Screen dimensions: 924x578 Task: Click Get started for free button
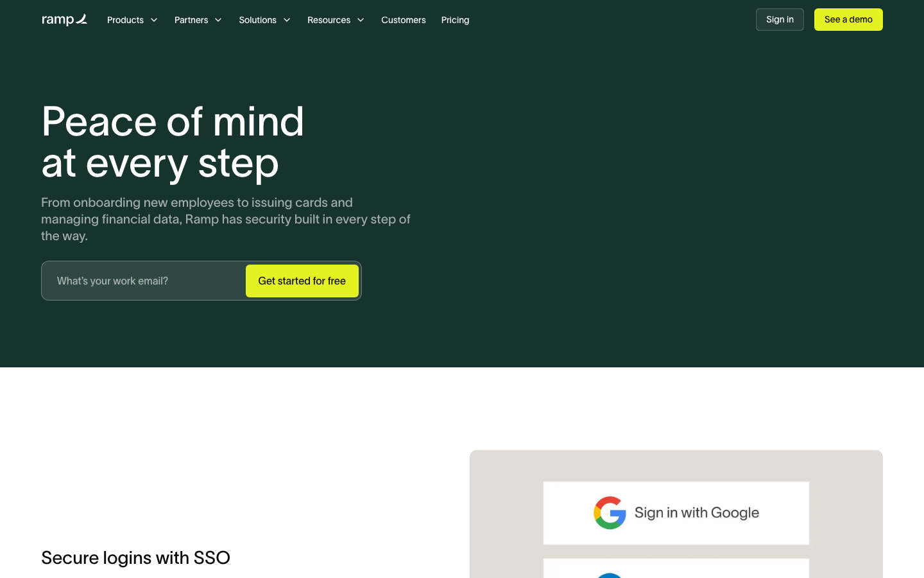(x=302, y=281)
